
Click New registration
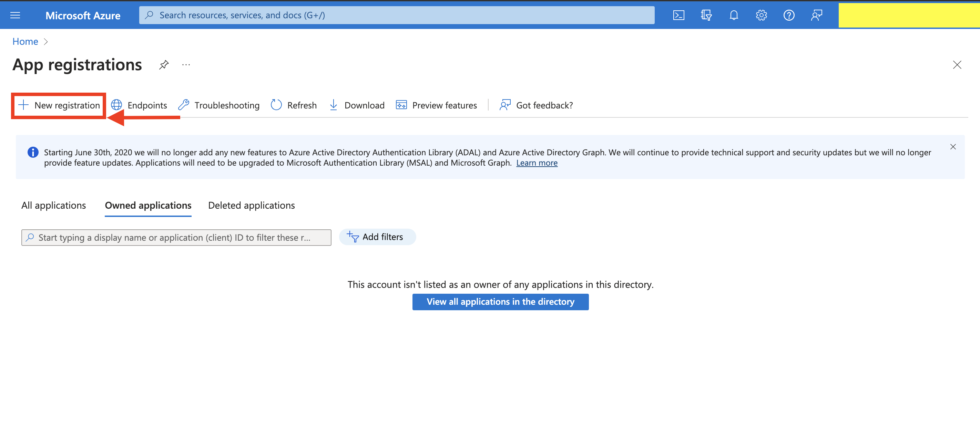click(59, 105)
